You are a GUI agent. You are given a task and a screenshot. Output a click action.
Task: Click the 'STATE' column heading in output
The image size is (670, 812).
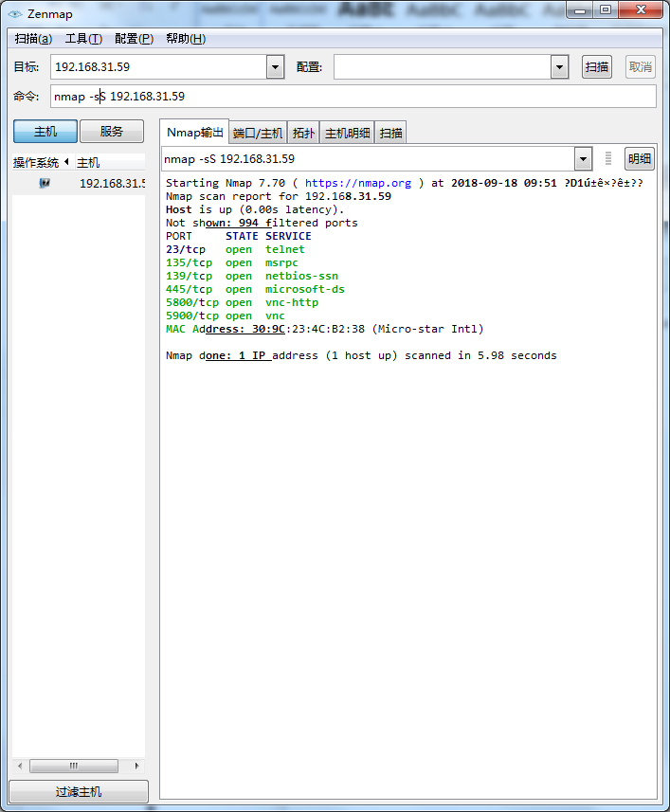point(242,236)
